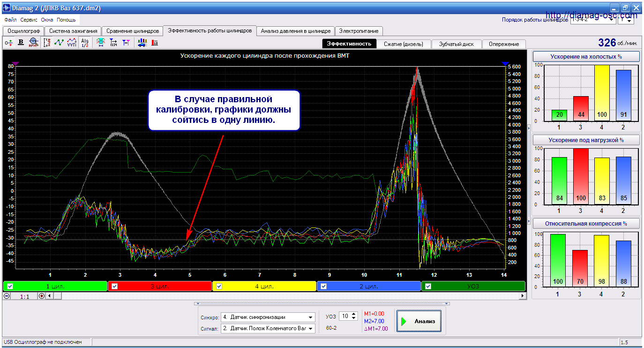Image resolution: width=644 pixels, height=348 pixels.
Task: Increase the УОЗ stepper value
Action: pos(354,314)
